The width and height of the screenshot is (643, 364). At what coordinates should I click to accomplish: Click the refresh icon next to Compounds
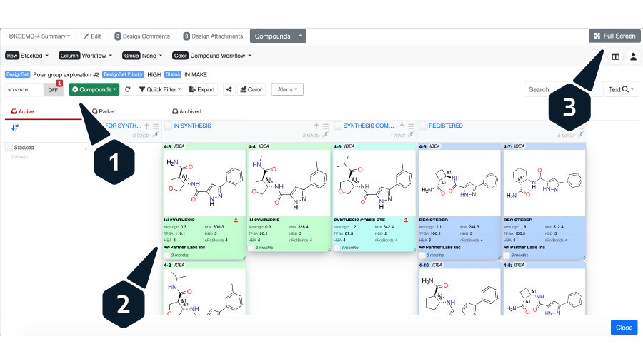[128, 89]
